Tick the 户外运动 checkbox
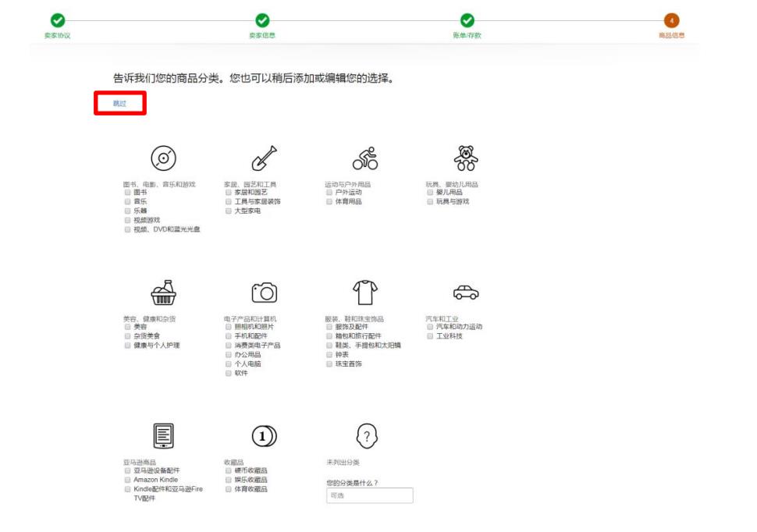The height and width of the screenshot is (532, 757). [329, 192]
